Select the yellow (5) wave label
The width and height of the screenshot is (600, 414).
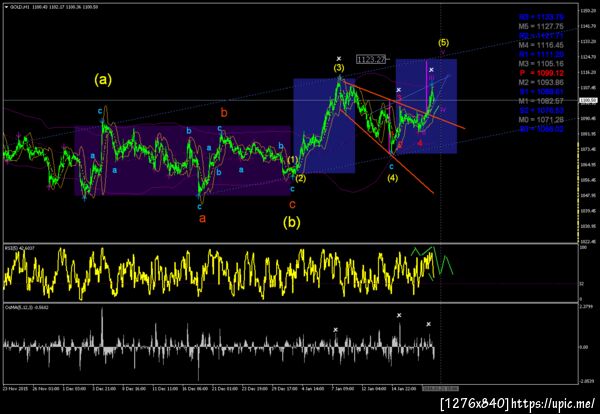pos(443,42)
